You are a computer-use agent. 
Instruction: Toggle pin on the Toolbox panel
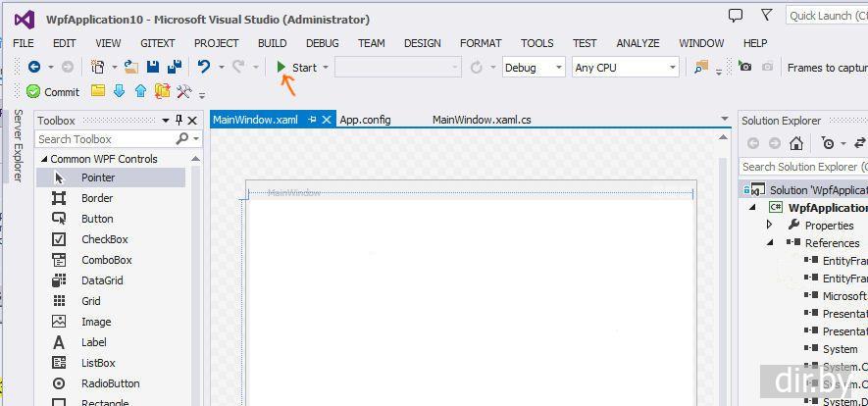point(179,121)
